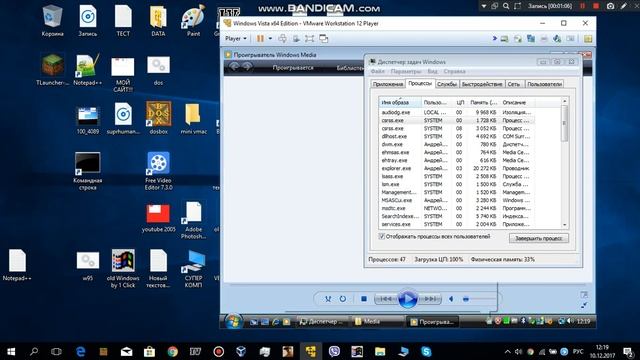The height and width of the screenshot is (360, 640).
Task: Click Media Player forward navigation arrow
Action: tap(247, 67)
